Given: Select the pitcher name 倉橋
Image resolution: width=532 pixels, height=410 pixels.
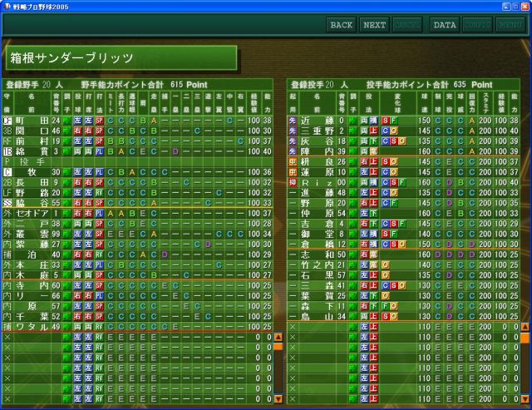Looking at the screenshot, I should pyautogui.click(x=318, y=245).
